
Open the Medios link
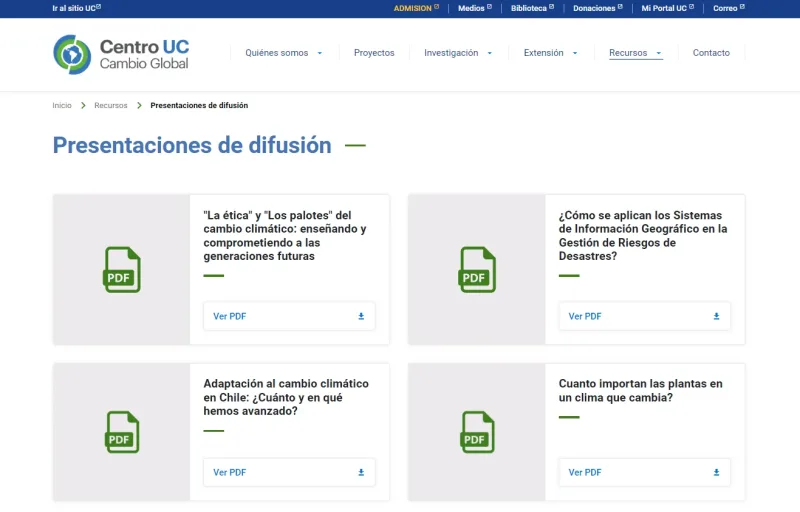[x=471, y=8]
